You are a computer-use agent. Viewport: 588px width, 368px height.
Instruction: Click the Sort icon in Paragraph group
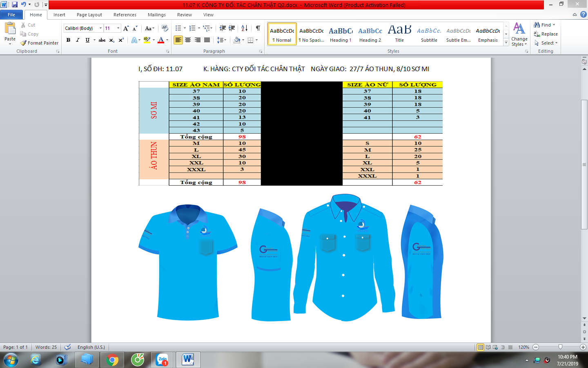point(244,28)
